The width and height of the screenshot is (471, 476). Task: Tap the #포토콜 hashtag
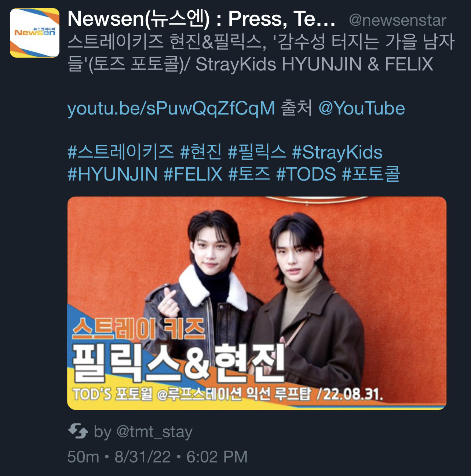(x=371, y=174)
